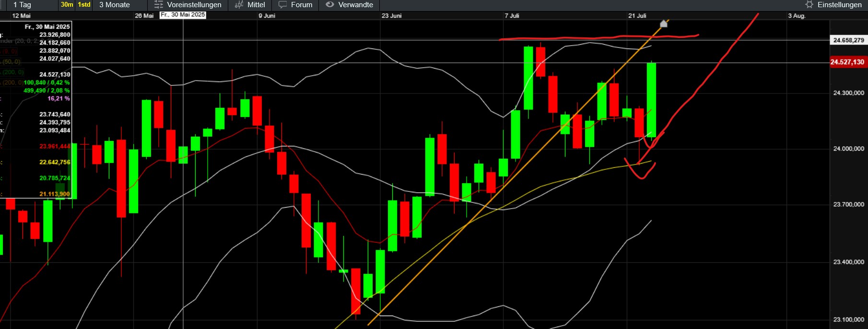Click the house-shaped trendline marker
The image size is (868, 329).
(664, 23)
